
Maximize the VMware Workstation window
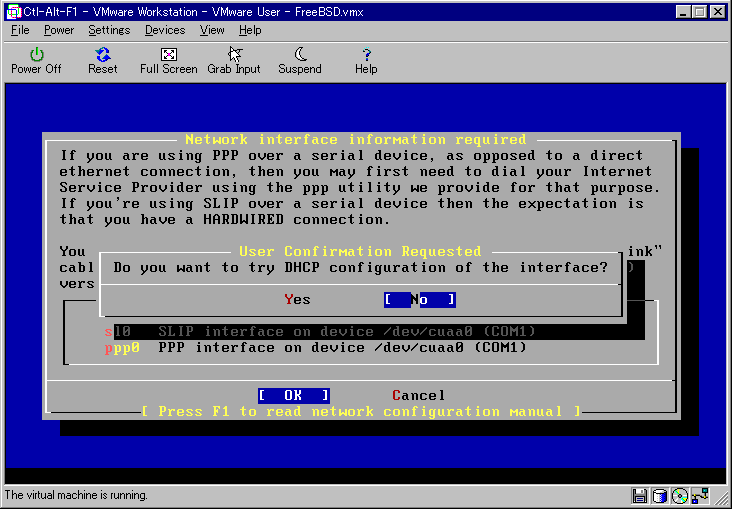tap(699, 12)
